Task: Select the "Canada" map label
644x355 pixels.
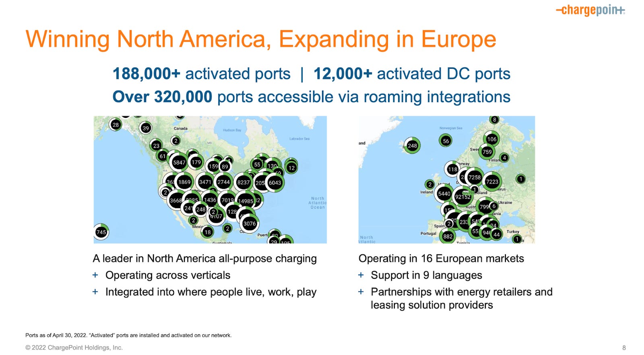Action: [180, 128]
